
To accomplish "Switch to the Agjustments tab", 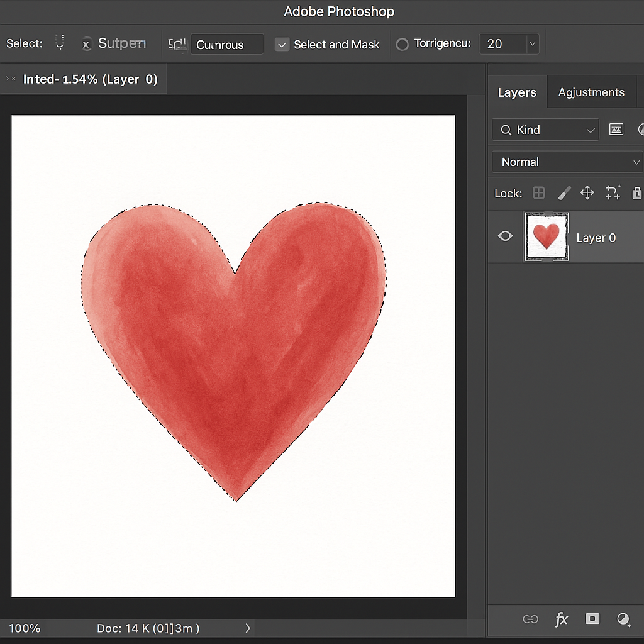I will pyautogui.click(x=591, y=92).
